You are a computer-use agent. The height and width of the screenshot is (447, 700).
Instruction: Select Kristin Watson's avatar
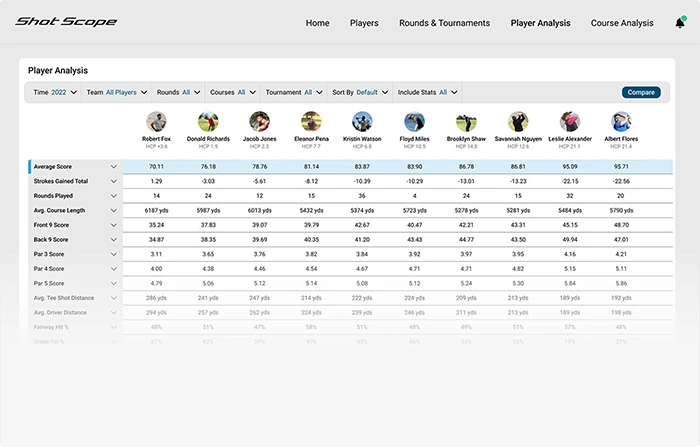point(362,121)
